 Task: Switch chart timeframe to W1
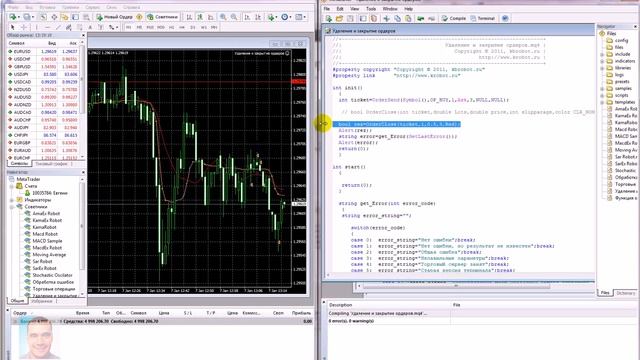pyautogui.click(x=204, y=27)
